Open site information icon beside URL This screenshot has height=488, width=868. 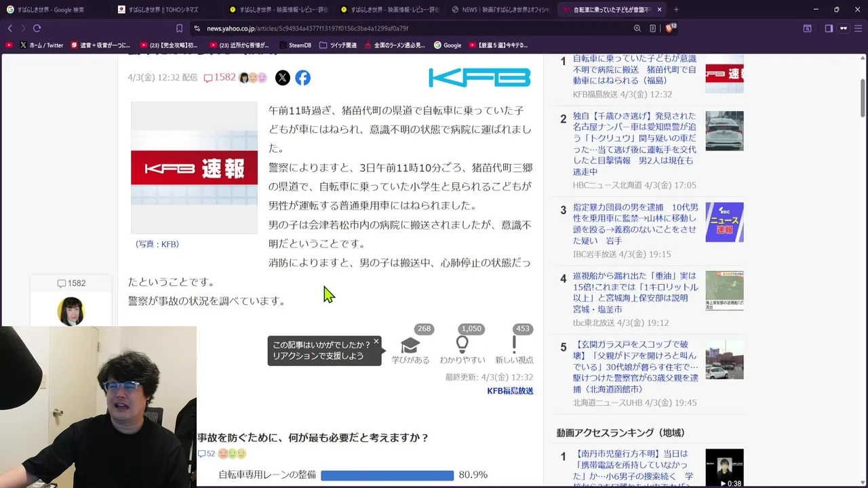(x=197, y=28)
